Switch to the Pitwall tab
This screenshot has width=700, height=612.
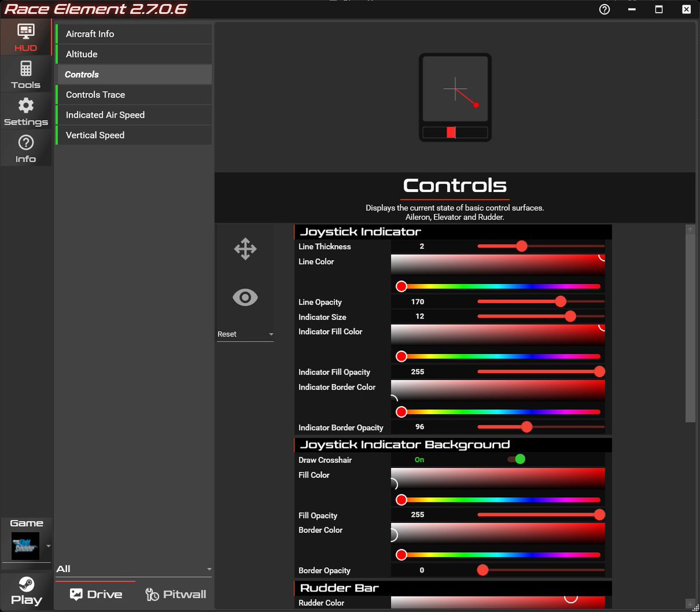click(x=176, y=594)
